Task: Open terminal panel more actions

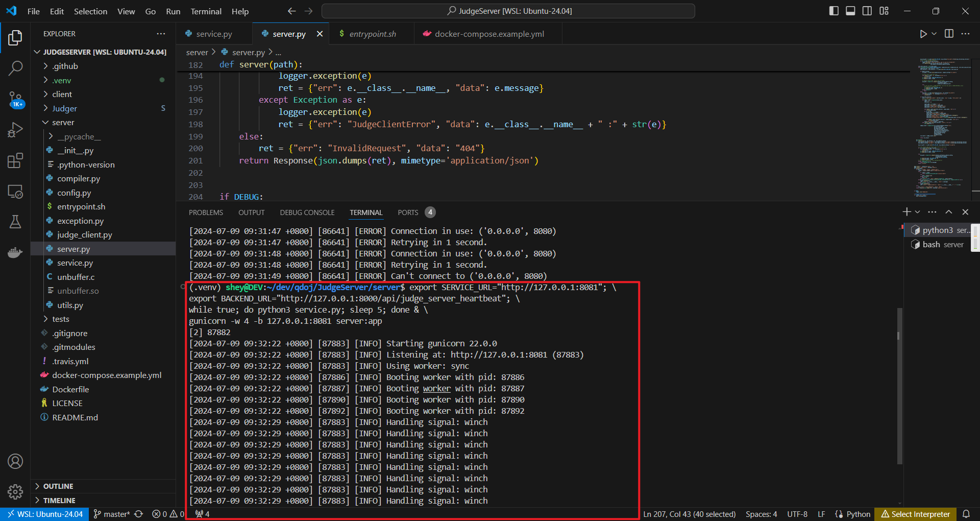Action: point(932,212)
